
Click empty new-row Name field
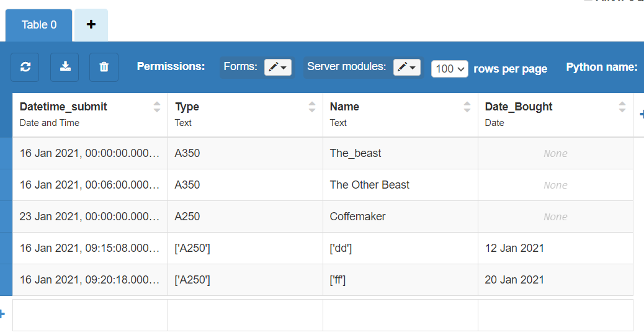[x=400, y=315]
